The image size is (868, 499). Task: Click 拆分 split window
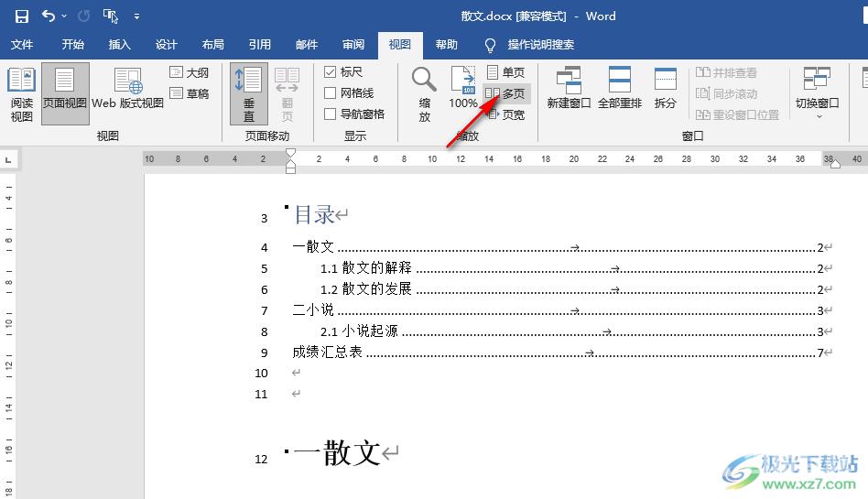tap(666, 88)
